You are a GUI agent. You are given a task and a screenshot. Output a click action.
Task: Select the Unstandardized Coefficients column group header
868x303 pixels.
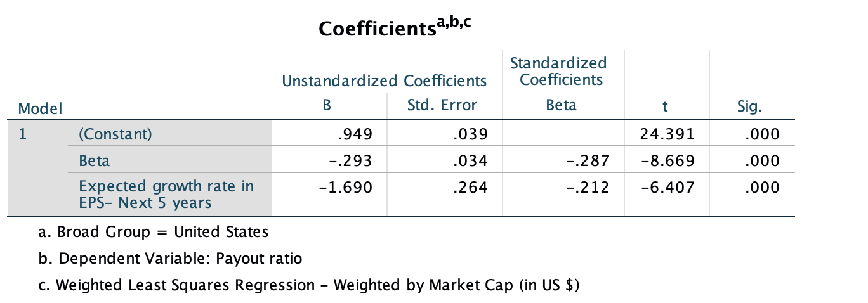384,81
